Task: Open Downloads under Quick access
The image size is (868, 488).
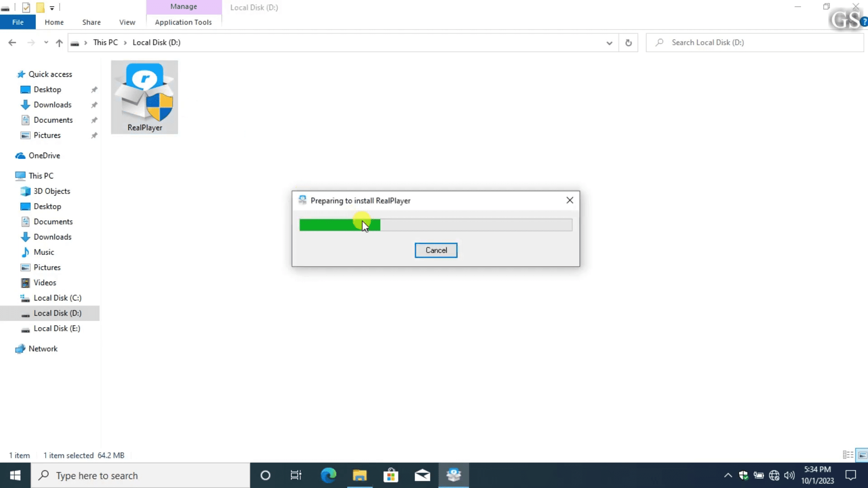Action: tap(52, 105)
